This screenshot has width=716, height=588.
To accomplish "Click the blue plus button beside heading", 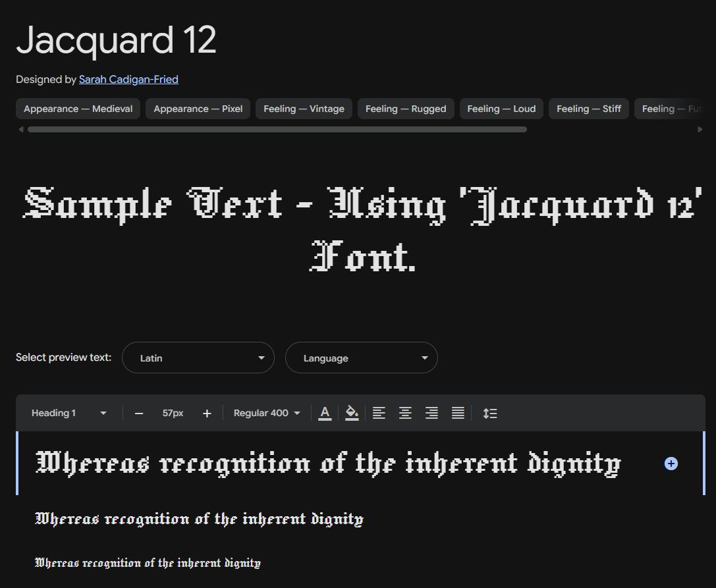I will click(x=671, y=464).
